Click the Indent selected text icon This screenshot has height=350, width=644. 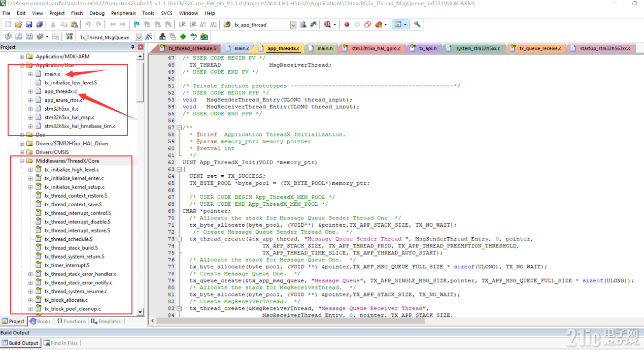coord(182,24)
